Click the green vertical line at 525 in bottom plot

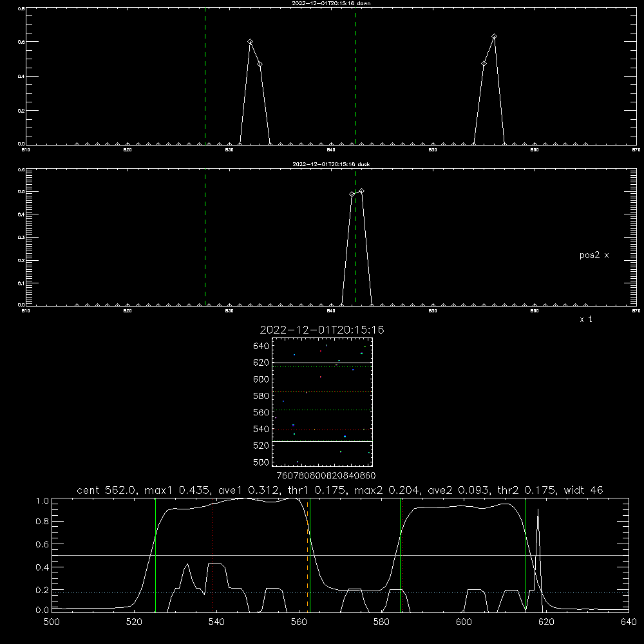pos(155,555)
